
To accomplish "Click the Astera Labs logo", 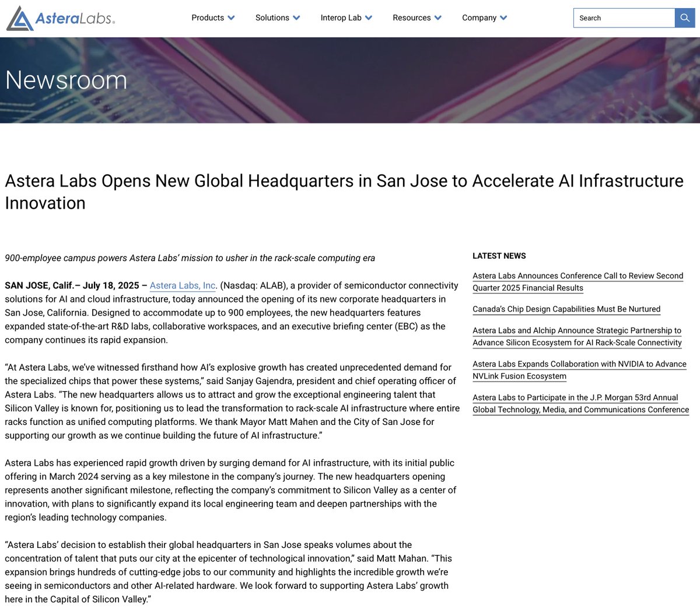I will tap(60, 18).
